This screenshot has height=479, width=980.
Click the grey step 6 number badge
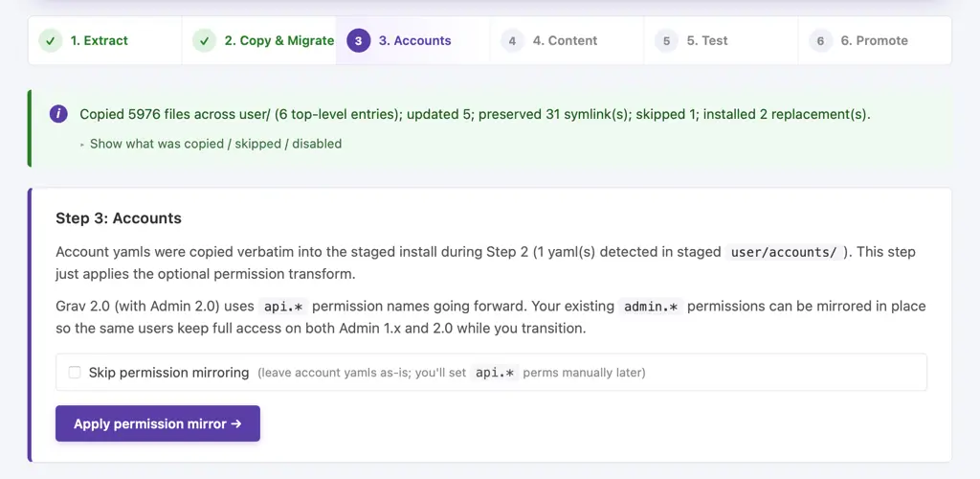(820, 40)
